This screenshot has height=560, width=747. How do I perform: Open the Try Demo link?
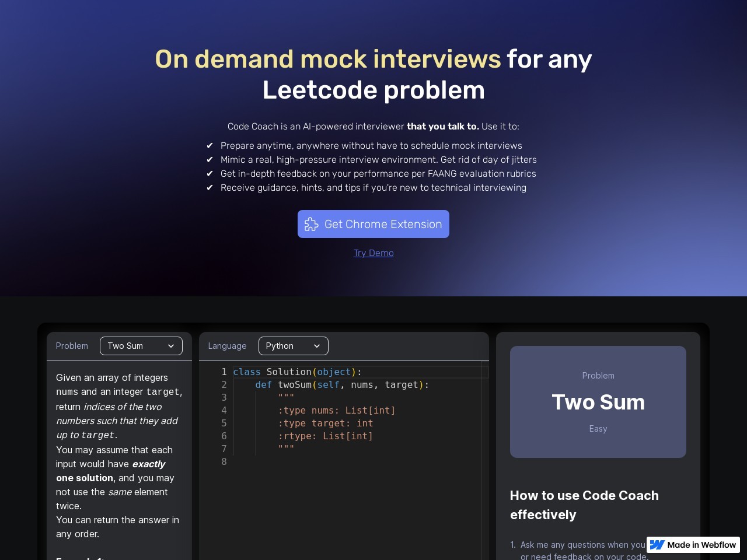[x=373, y=253]
